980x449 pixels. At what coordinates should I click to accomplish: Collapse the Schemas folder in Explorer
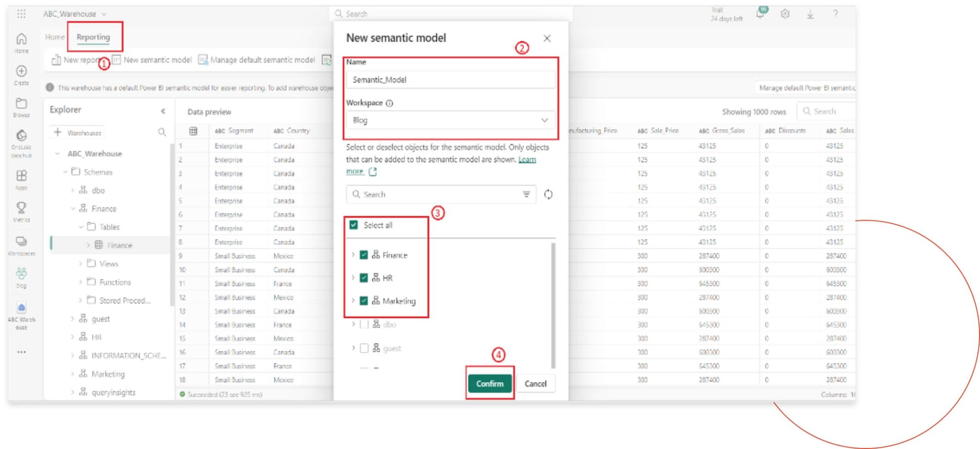[x=66, y=172]
